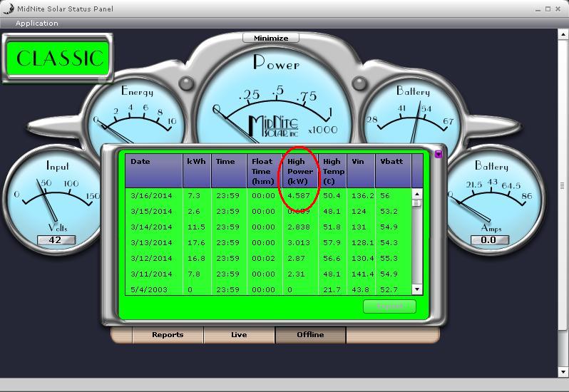The image size is (569, 392).
Task: Click the 57.9 high temp cell
Action: tap(332, 242)
